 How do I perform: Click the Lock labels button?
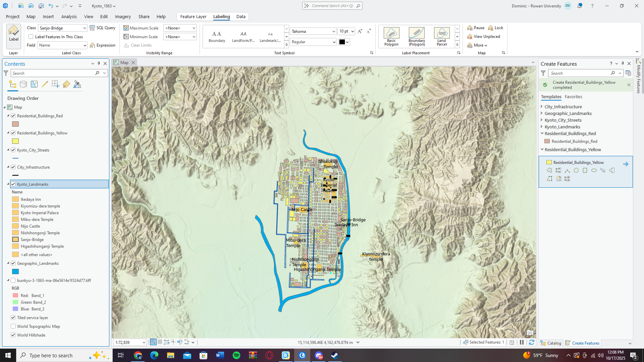point(496,28)
